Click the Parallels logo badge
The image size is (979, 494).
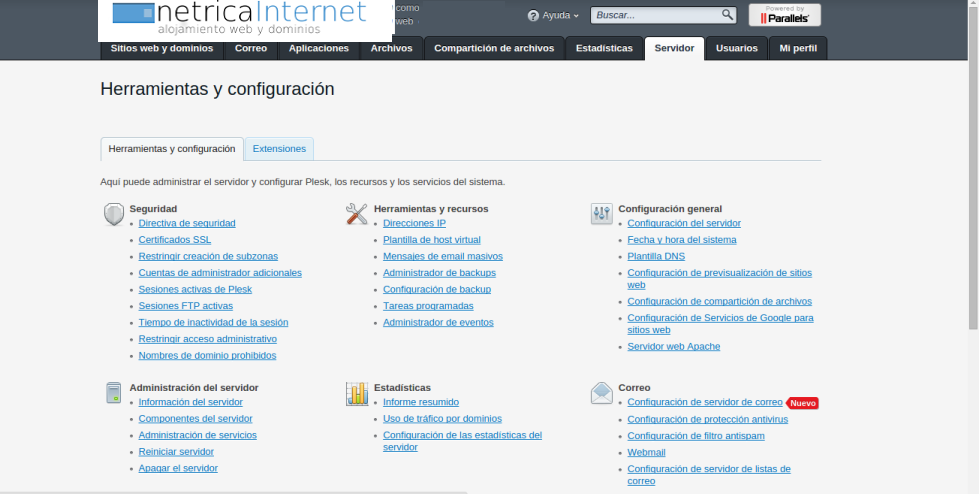pyautogui.click(x=784, y=15)
